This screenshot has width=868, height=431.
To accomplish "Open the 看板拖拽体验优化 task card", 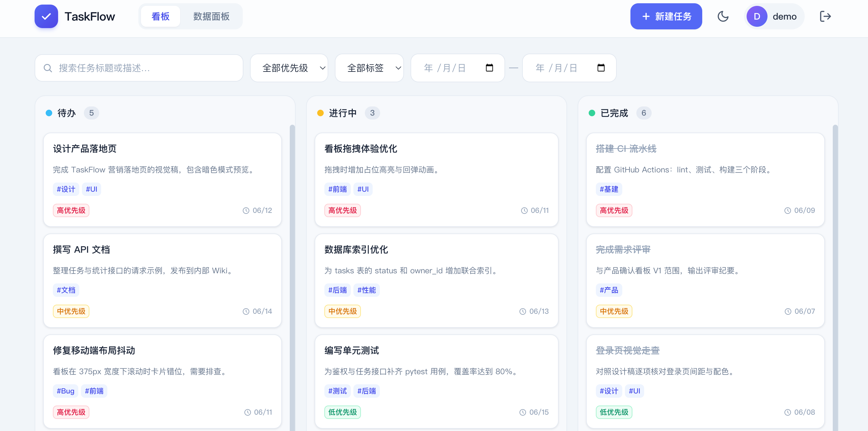I will (436, 179).
